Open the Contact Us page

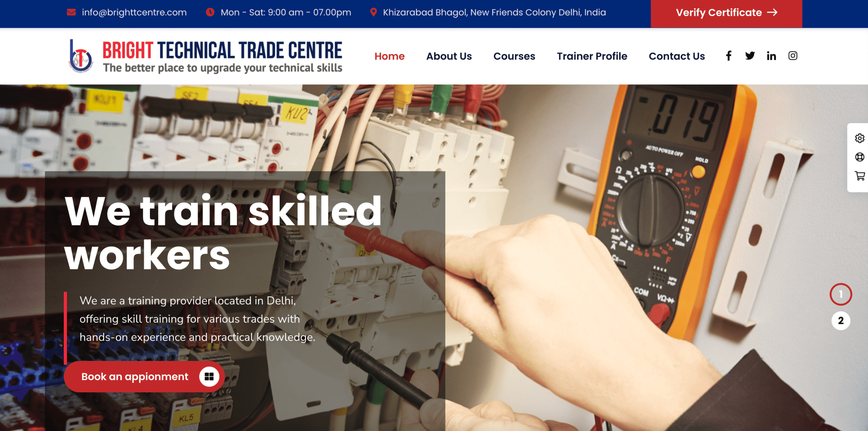[677, 56]
